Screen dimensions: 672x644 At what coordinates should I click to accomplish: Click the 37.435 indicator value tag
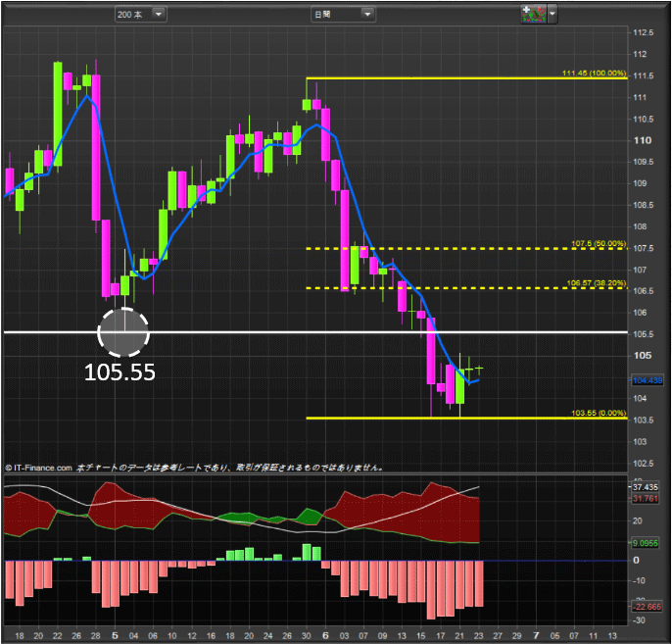tap(645, 487)
